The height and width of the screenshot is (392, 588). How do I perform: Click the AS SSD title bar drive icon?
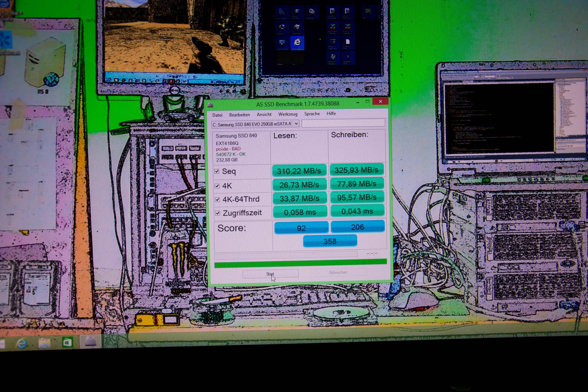click(210, 105)
